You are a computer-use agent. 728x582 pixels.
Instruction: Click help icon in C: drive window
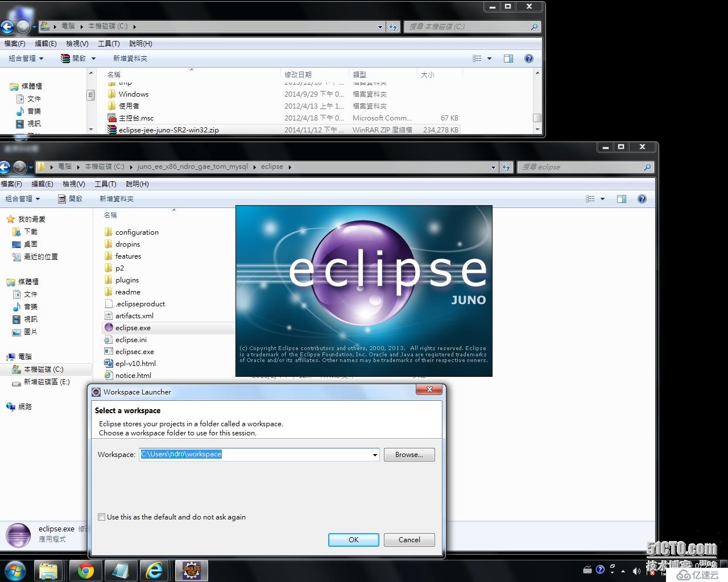pos(529,59)
